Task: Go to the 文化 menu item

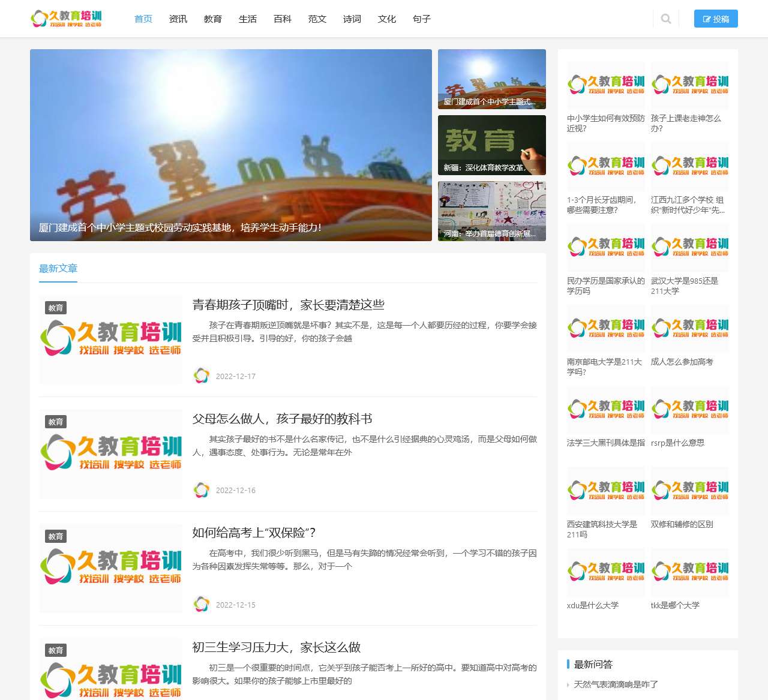Action: pyautogui.click(x=387, y=19)
